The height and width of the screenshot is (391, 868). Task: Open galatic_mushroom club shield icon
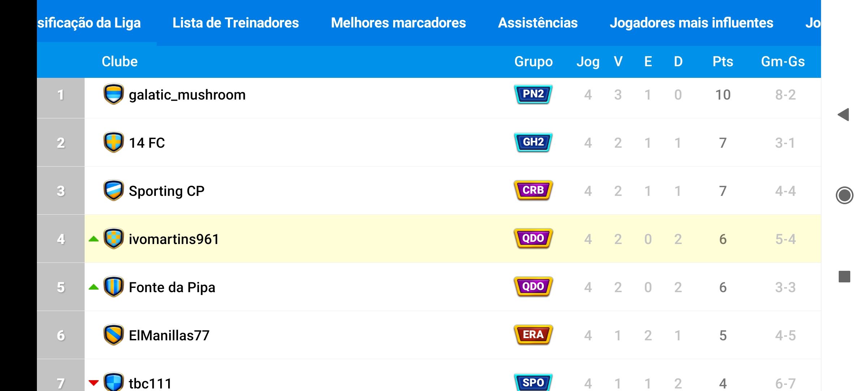coord(114,94)
